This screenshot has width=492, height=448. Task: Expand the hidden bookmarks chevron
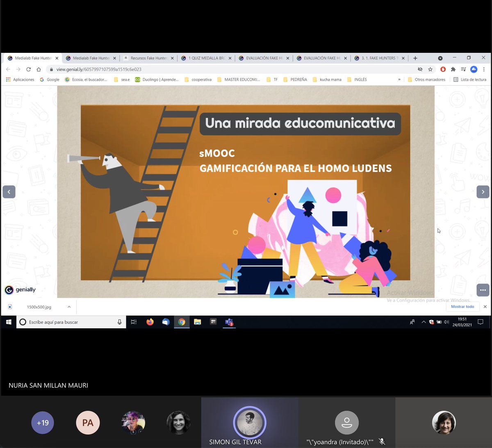pos(399,80)
